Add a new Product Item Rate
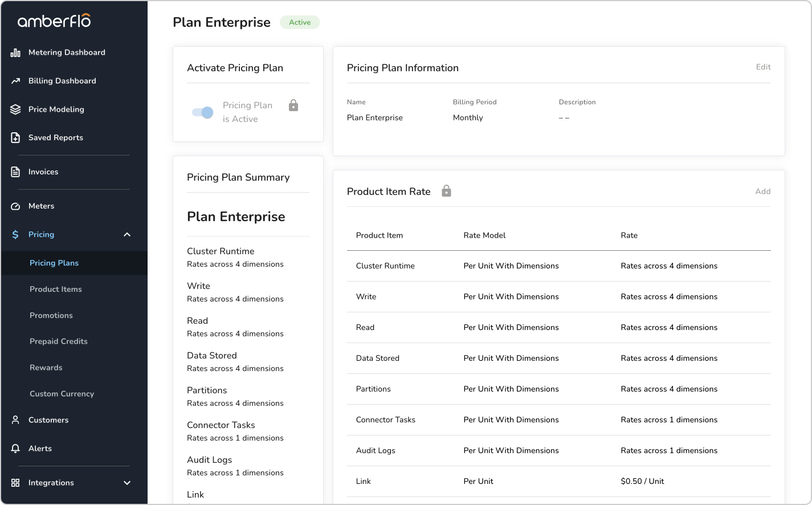 click(x=762, y=192)
